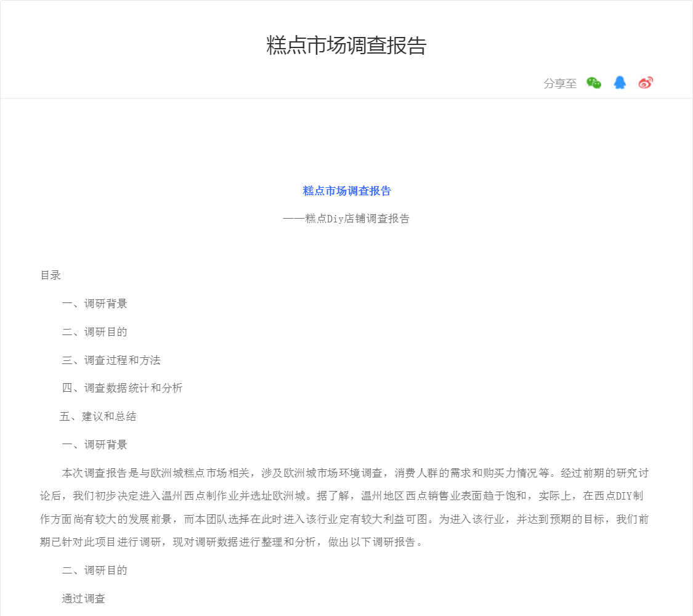The width and height of the screenshot is (693, 616).
Task: Click the paragraph line starting 期已针对此项目进行调研
Action: point(232,542)
